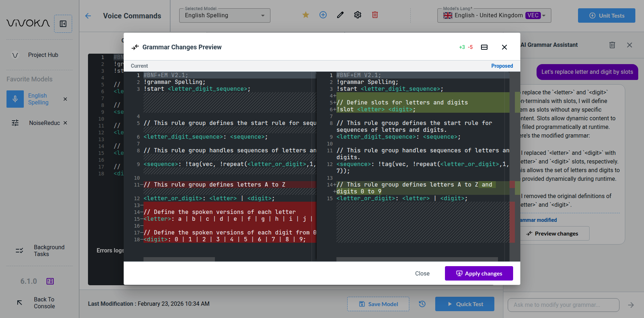Screen dimensions: 644x318
Task: Go back with the left arrow
Action: point(88,16)
